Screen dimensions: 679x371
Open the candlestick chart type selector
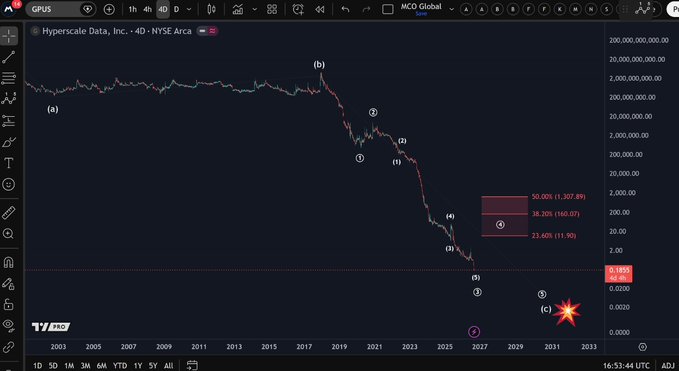coord(211,9)
